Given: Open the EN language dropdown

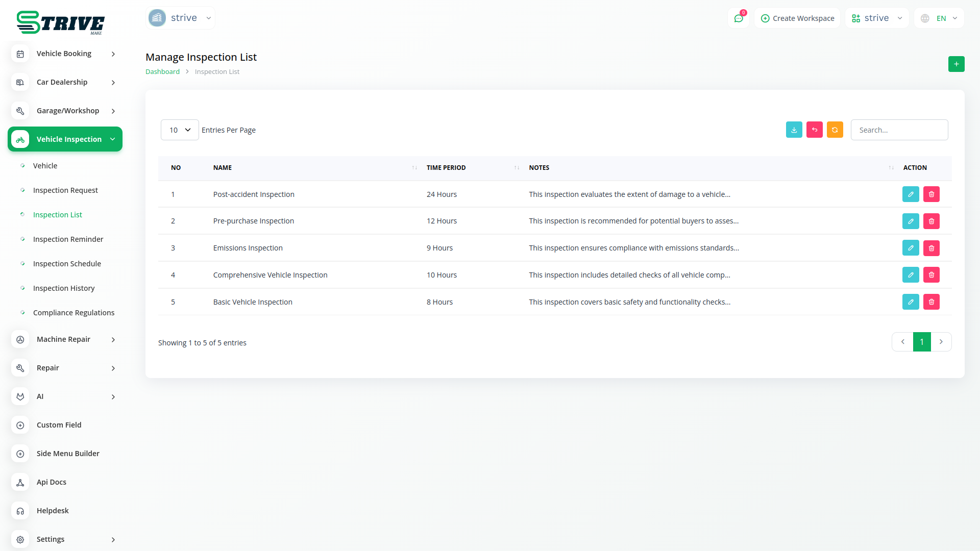Looking at the screenshot, I should pyautogui.click(x=940, y=18).
